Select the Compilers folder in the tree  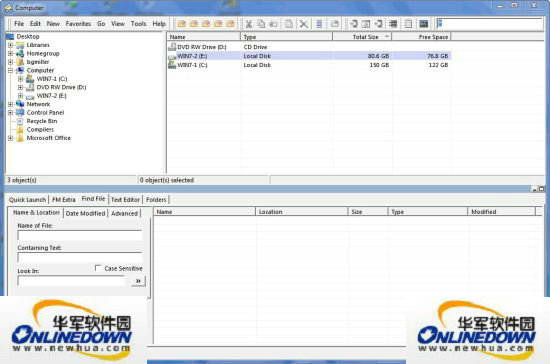point(40,129)
